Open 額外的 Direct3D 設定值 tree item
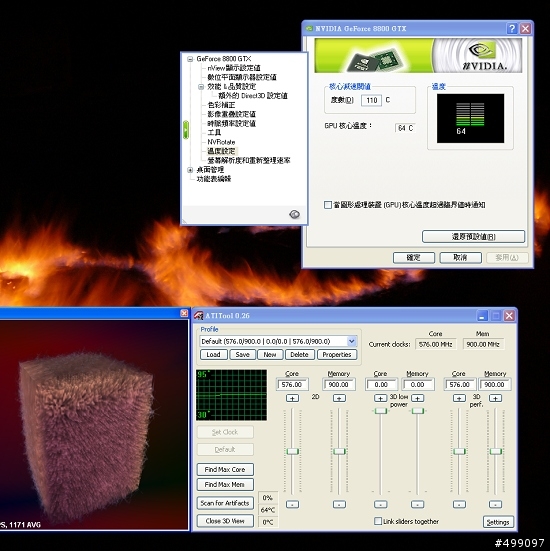550x551 pixels. tap(253, 96)
